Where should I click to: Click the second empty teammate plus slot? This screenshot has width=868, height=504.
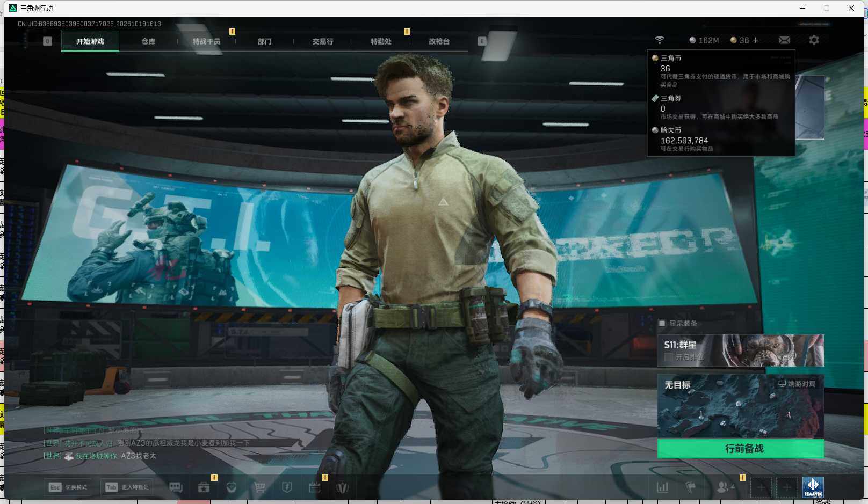click(x=787, y=487)
